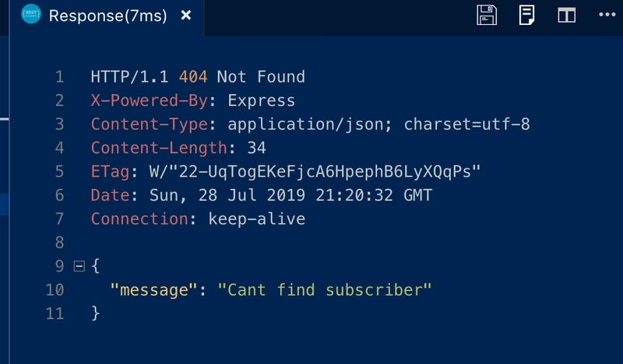Click line number 1 in the gutter
This screenshot has width=623, height=364.
coord(60,76)
